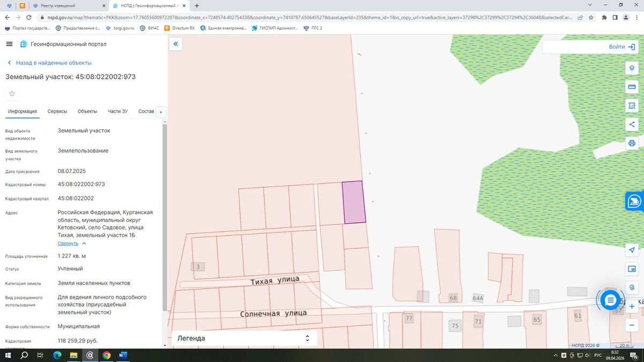
Task: Switch to the Сервисы tab
Action: (57, 112)
